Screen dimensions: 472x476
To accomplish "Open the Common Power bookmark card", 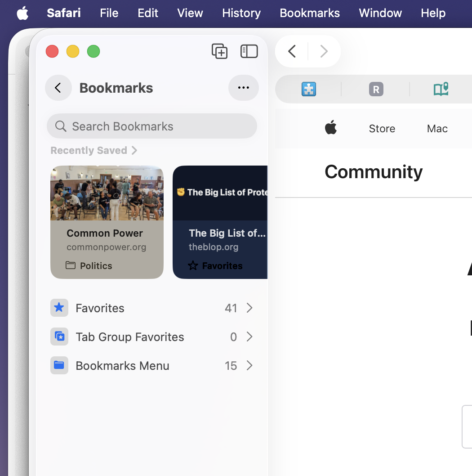I will pyautogui.click(x=107, y=222).
